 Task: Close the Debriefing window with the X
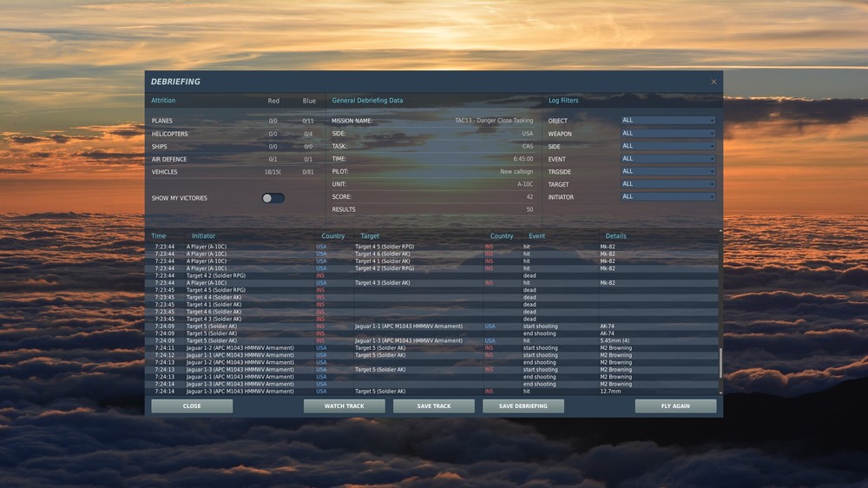pyautogui.click(x=713, y=82)
